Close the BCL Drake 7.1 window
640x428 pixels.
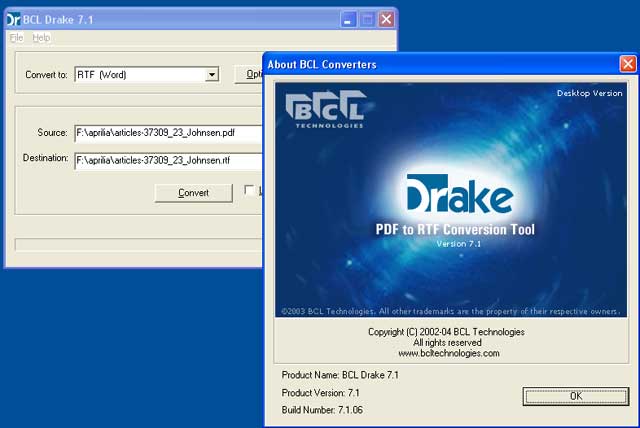[x=386, y=19]
